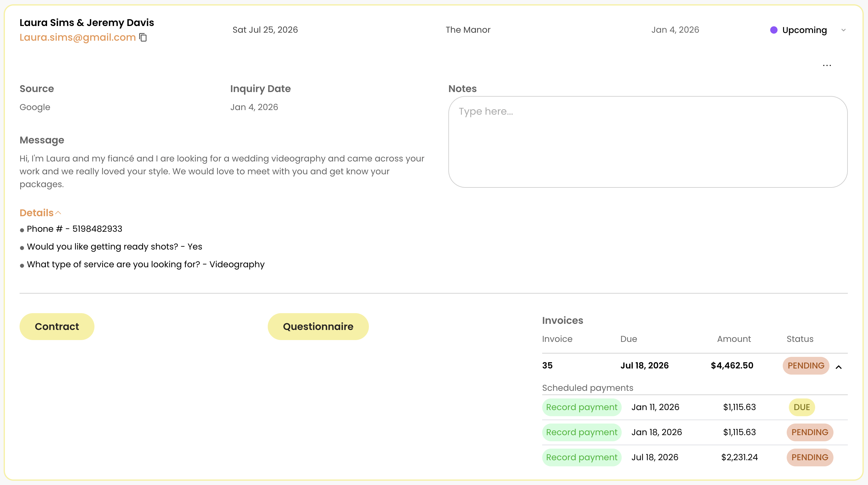Collapse invoice 35 scheduled payments chevron

point(839,367)
